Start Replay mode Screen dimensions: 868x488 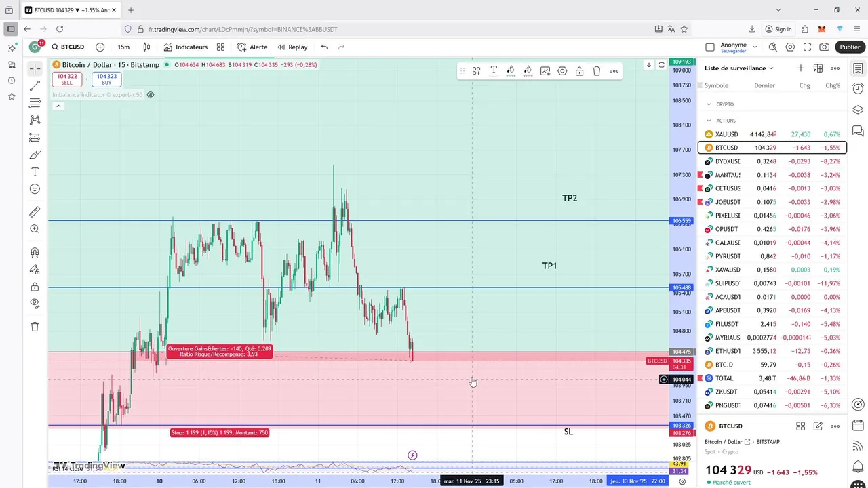point(292,47)
